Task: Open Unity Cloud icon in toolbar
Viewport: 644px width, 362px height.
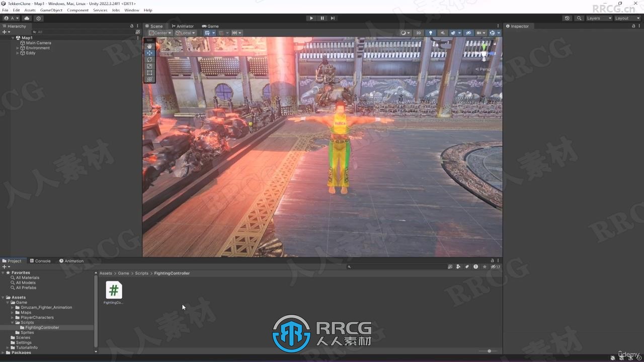Action: (27, 18)
